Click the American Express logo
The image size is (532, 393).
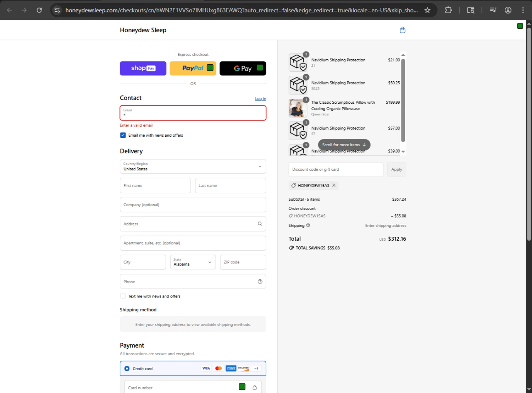pos(231,369)
